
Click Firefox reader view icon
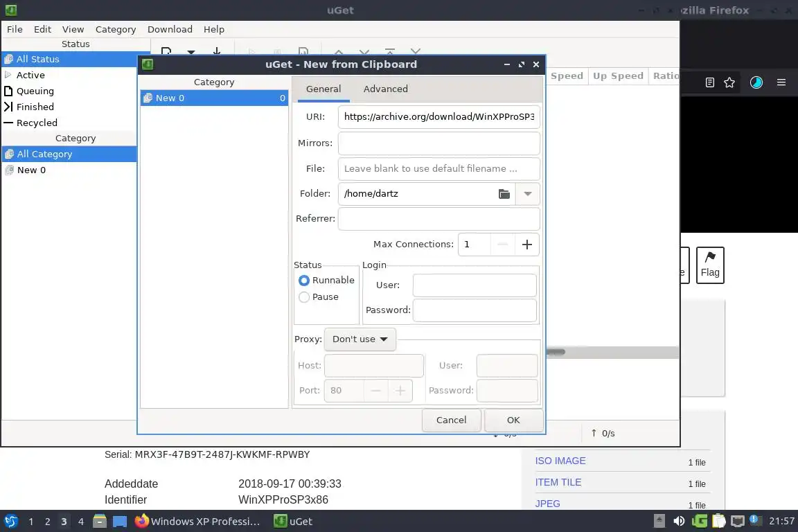[709, 82]
